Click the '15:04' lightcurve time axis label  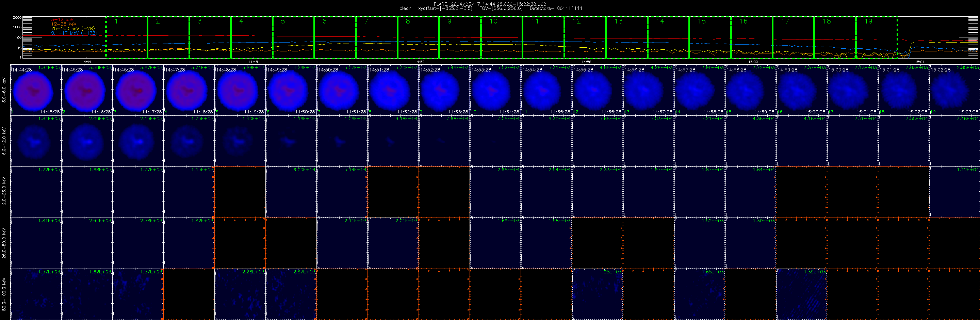(919, 62)
